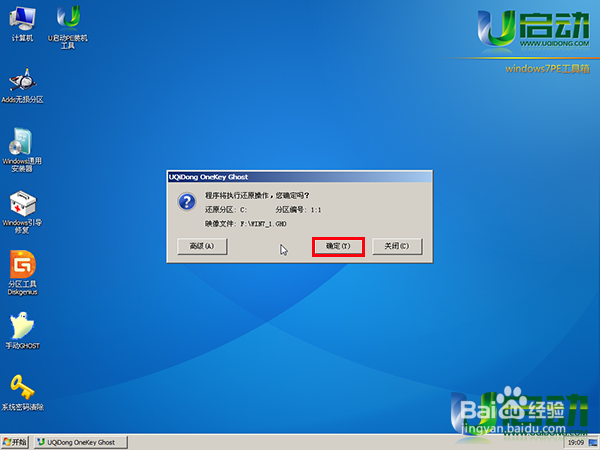Click the question mark dialog icon
Viewport: 600px width, 450px height.
pos(187,201)
